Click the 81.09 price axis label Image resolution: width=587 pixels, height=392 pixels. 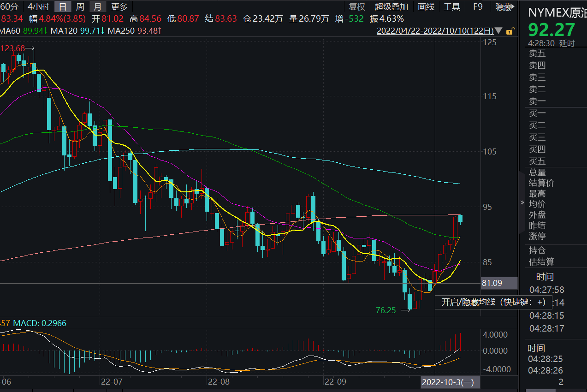point(492,283)
